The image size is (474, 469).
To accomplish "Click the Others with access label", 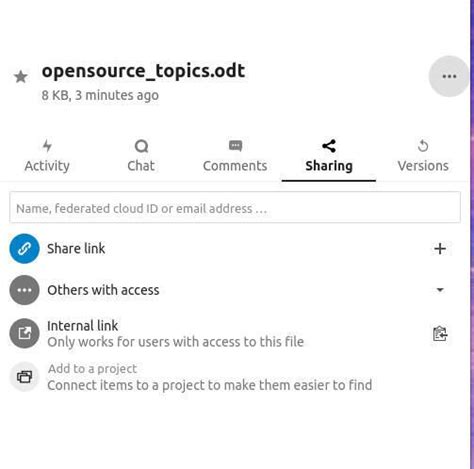I will pyautogui.click(x=103, y=290).
